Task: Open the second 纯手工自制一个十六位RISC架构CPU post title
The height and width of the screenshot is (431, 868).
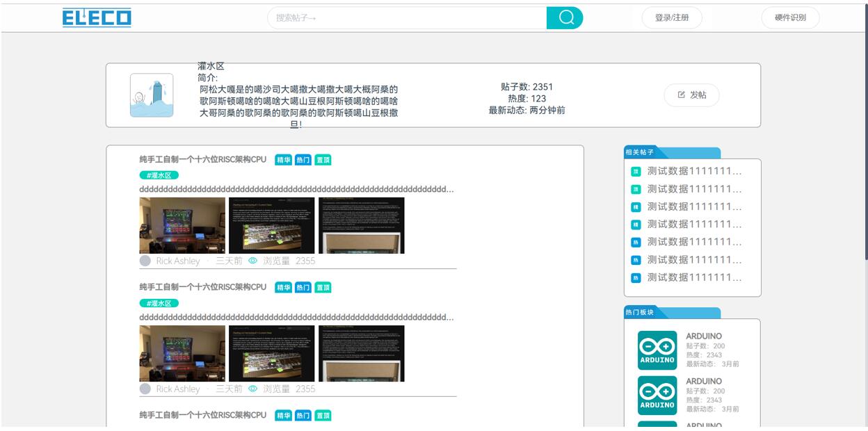Action: pyautogui.click(x=202, y=287)
